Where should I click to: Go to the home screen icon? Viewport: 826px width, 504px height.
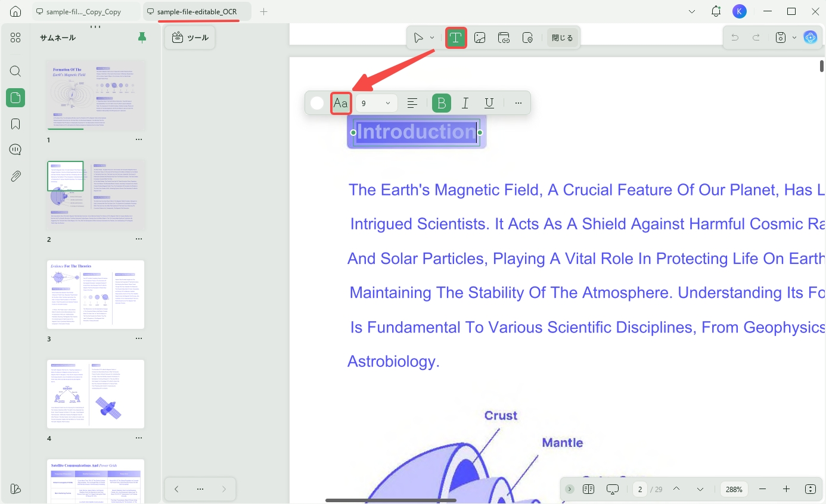15,11
